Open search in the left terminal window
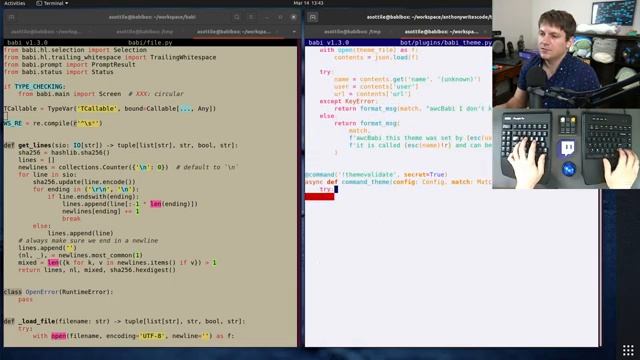 (x=237, y=17)
